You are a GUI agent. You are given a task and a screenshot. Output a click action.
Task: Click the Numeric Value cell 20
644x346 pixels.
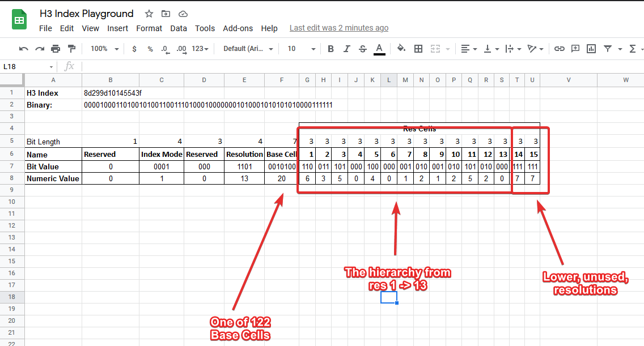coord(281,178)
